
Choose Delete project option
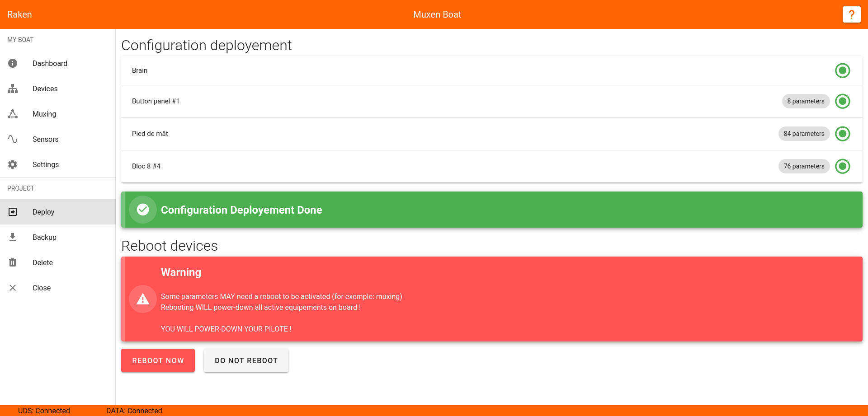[58, 262]
